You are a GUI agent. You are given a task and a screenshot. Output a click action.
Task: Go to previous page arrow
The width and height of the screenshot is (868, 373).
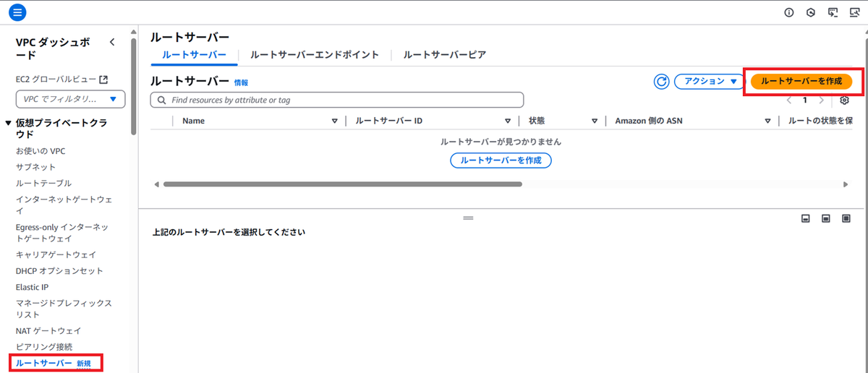[x=789, y=100]
